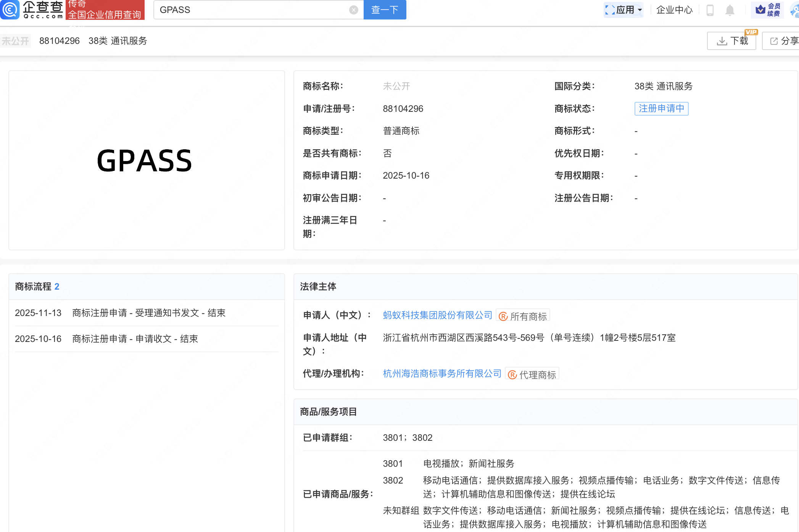This screenshot has height=532, width=799.
Task: Open 杭州海浩商标事务所有限公司 agency link
Action: 442,374
